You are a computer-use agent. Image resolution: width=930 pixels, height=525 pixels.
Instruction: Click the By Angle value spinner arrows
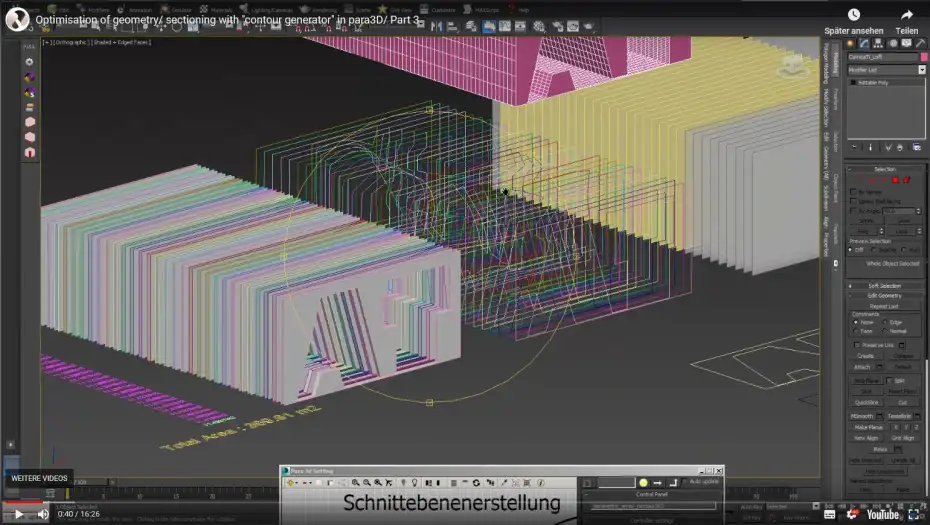pyautogui.click(x=919, y=211)
